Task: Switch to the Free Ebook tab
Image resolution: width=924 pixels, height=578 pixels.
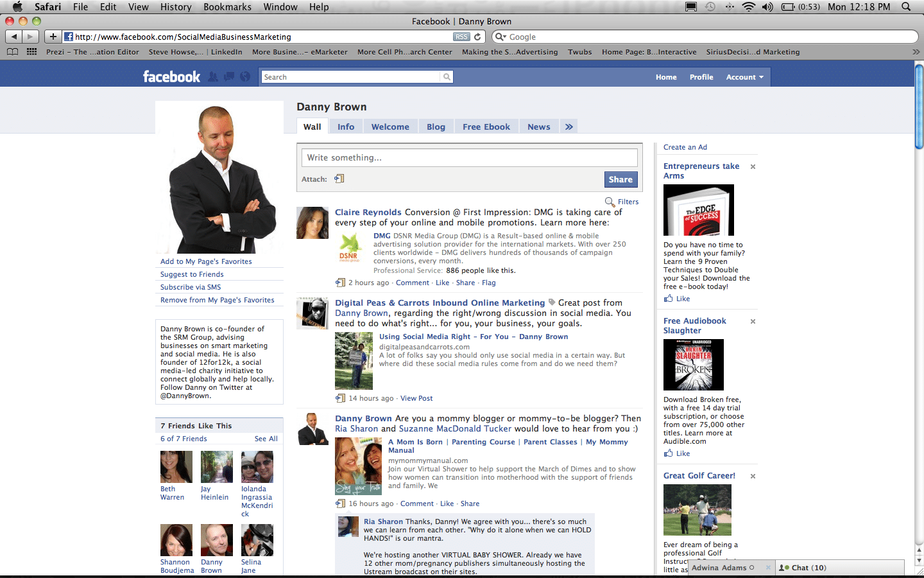Action: pyautogui.click(x=486, y=126)
